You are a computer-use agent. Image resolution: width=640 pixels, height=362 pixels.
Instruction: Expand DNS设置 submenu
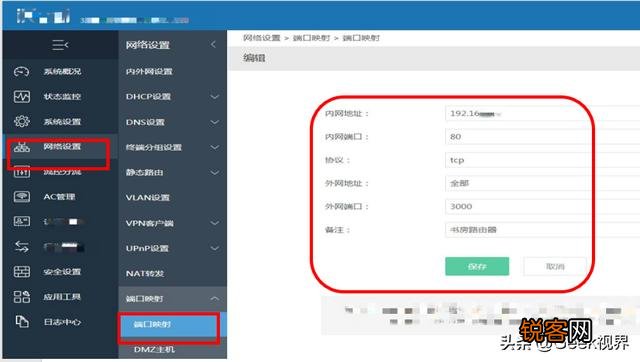click(x=214, y=122)
